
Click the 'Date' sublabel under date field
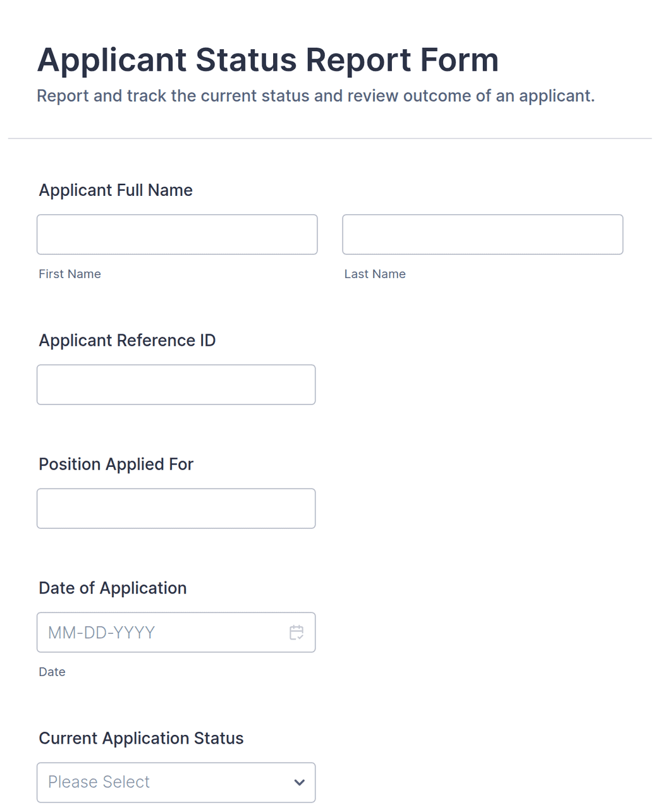click(x=52, y=672)
